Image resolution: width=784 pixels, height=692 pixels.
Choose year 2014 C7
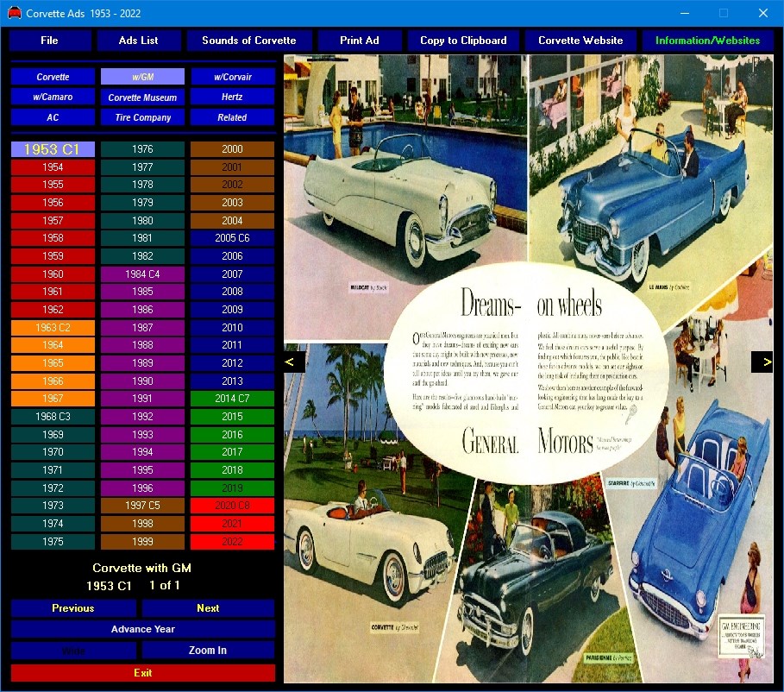point(233,399)
